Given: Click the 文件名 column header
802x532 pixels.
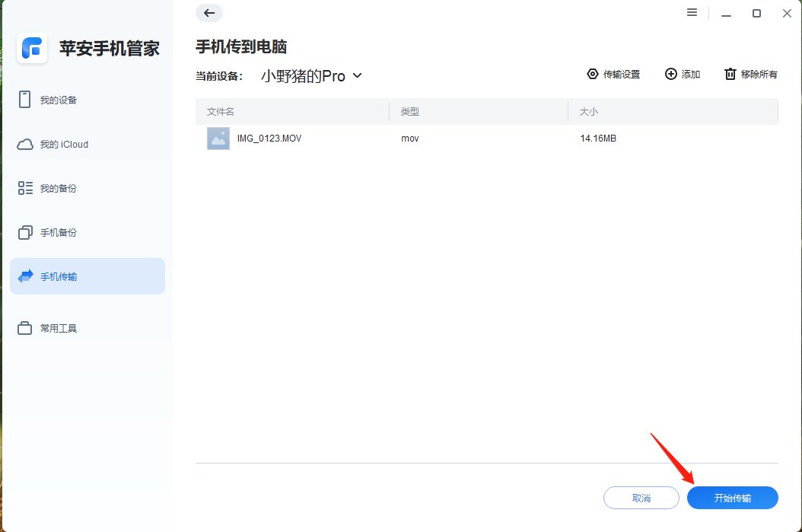Looking at the screenshot, I should pyautogui.click(x=218, y=111).
